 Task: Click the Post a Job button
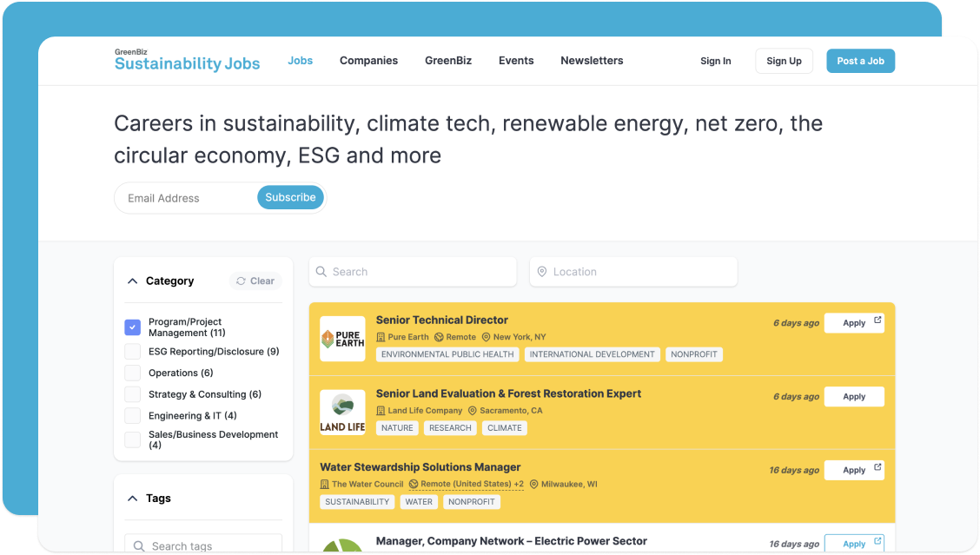(860, 61)
